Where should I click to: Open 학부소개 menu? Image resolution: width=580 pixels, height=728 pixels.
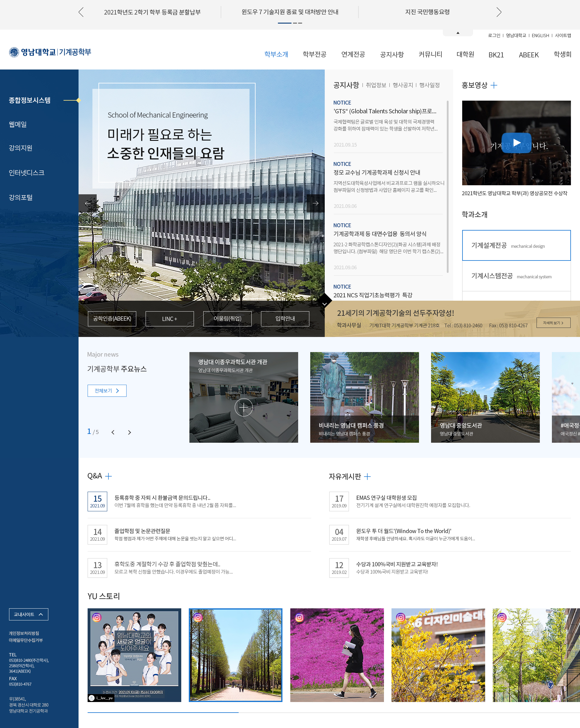coord(276,54)
